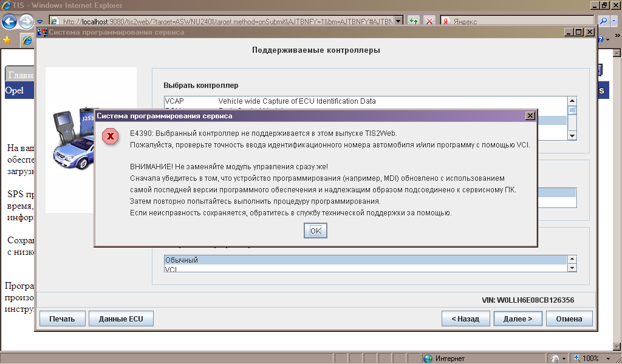This screenshot has height=364, width=622.
Task: Click the Интернет zone globe in the status bar
Action: pos(428,359)
